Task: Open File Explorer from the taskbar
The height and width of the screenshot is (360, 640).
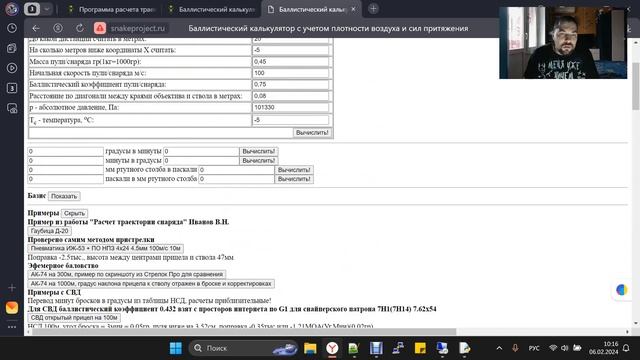Action: (310, 348)
